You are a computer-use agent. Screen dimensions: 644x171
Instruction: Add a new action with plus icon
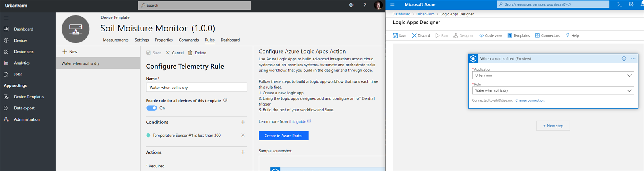pos(243,152)
